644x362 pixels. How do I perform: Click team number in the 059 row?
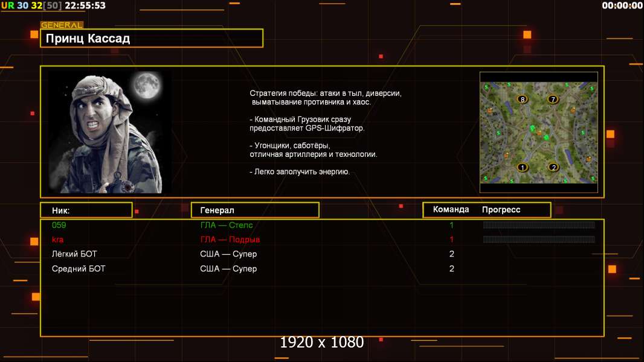[451, 225]
